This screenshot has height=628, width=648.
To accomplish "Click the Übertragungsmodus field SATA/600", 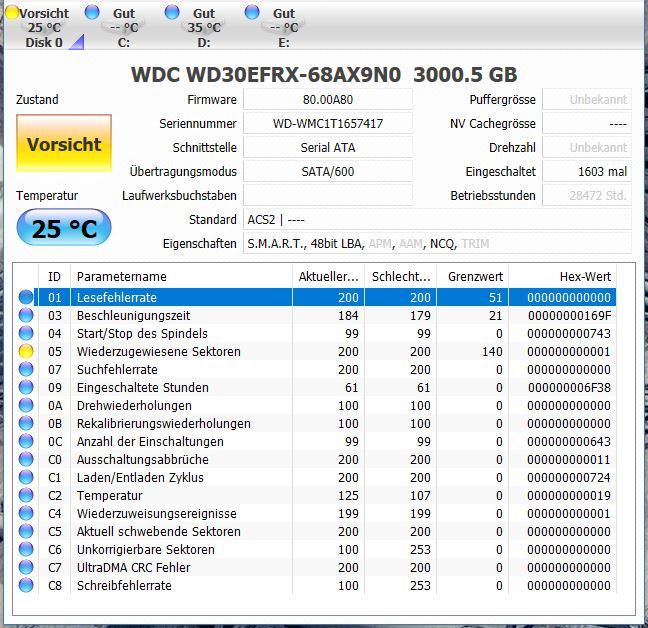I will [x=328, y=171].
